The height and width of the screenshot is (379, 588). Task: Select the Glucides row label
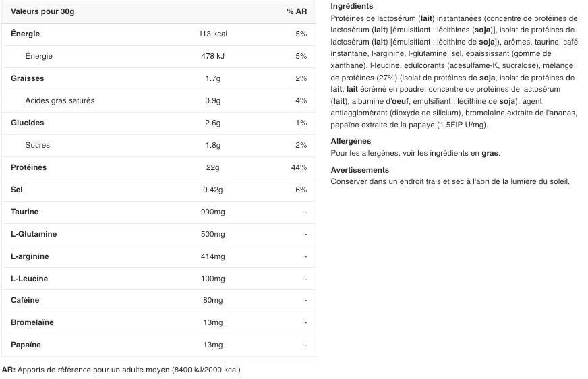(28, 123)
